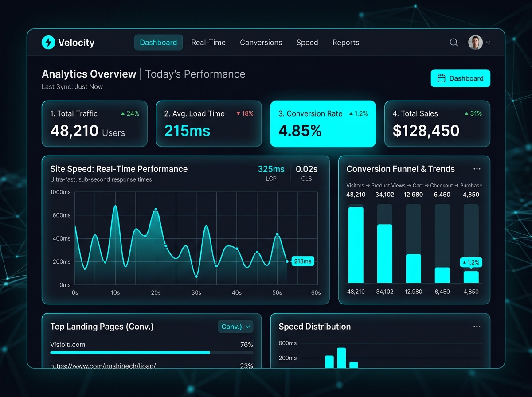Expand the profile menu chevron
The width and height of the screenshot is (532, 397).
coord(488,43)
